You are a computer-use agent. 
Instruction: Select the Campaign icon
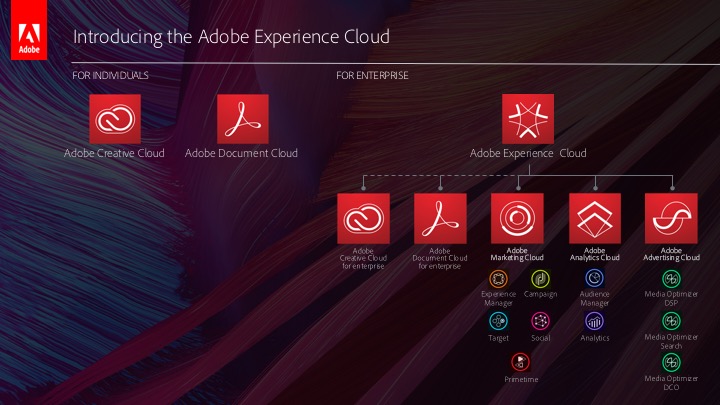[540, 279]
